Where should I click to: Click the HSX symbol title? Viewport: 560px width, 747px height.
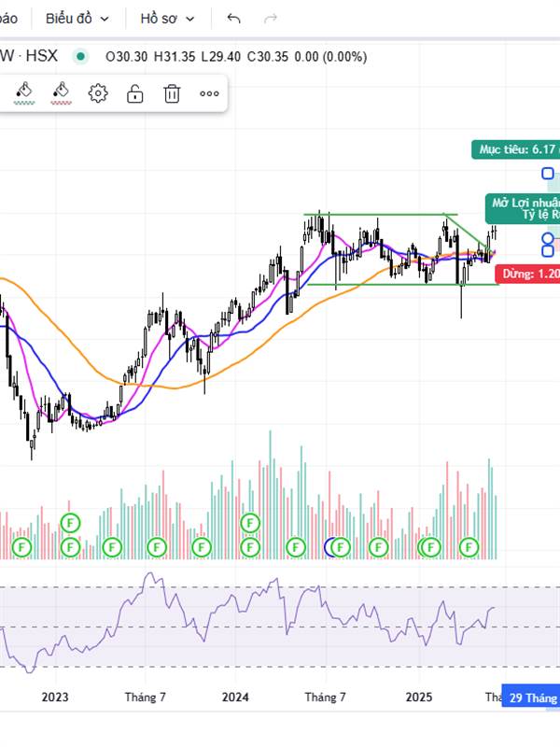41,56
